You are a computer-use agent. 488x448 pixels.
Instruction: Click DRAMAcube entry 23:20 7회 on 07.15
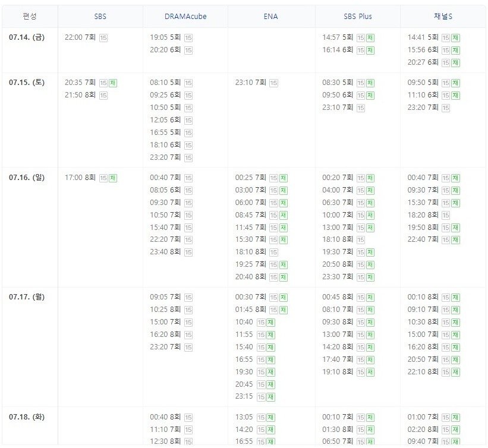(165, 157)
